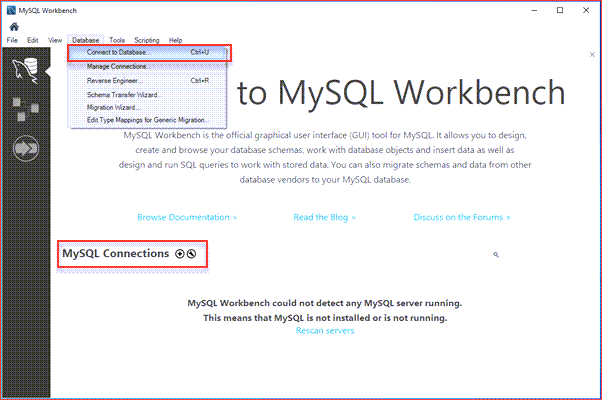The height and width of the screenshot is (400, 602).
Task: Click the manage connections wrench icon
Action: [x=191, y=254]
